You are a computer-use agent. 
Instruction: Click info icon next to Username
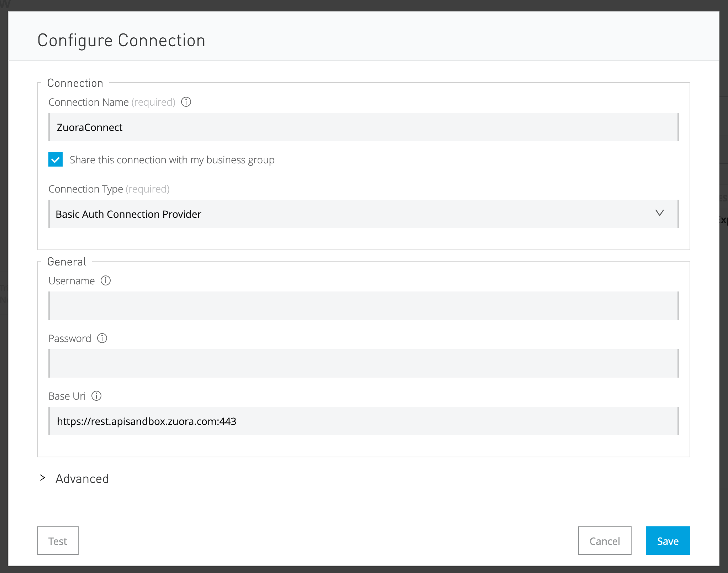106,281
